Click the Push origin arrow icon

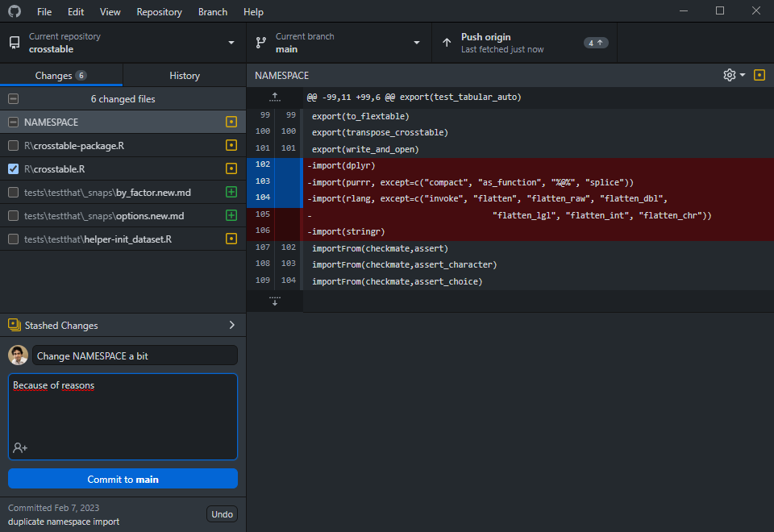(x=447, y=43)
